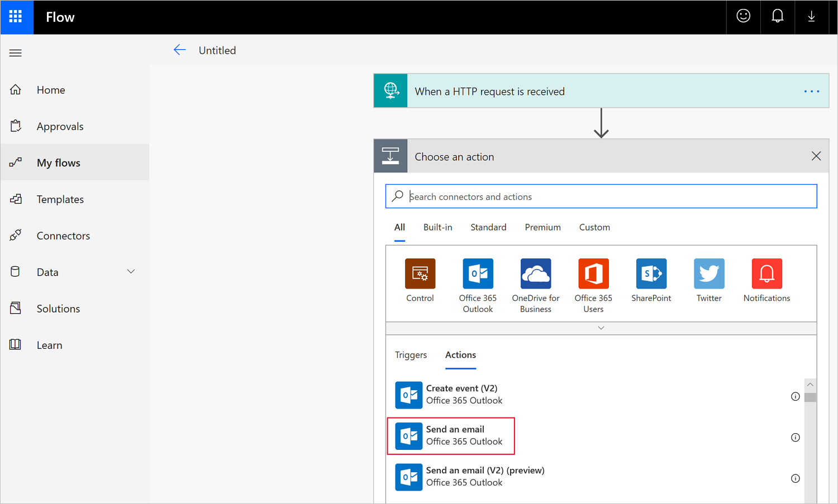Toggle the hamburger navigation menu
The height and width of the screenshot is (504, 838).
(x=16, y=53)
